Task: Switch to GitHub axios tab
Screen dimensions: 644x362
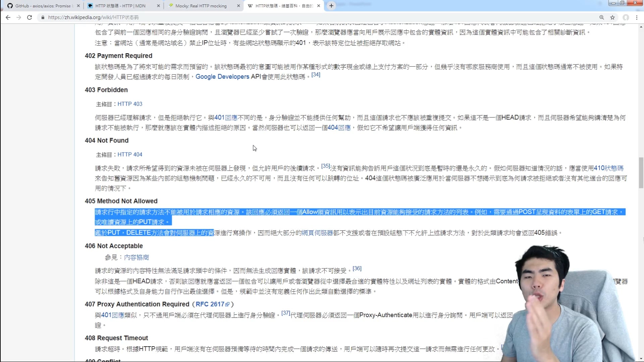Action: [x=42, y=6]
